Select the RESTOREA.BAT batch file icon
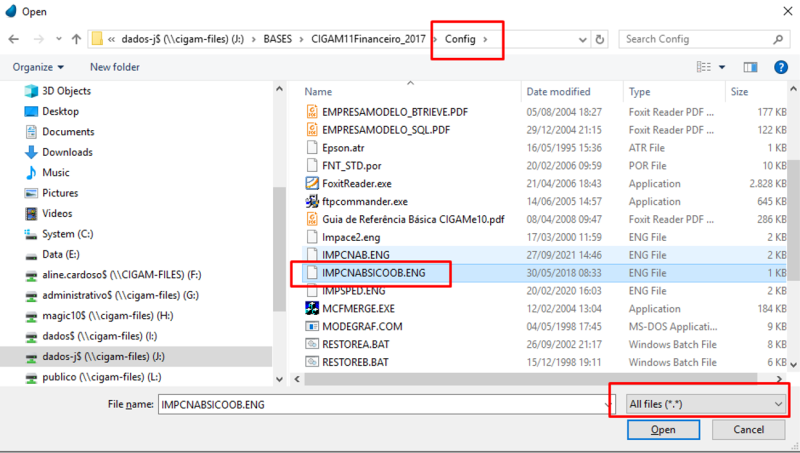800x453 pixels. click(312, 344)
